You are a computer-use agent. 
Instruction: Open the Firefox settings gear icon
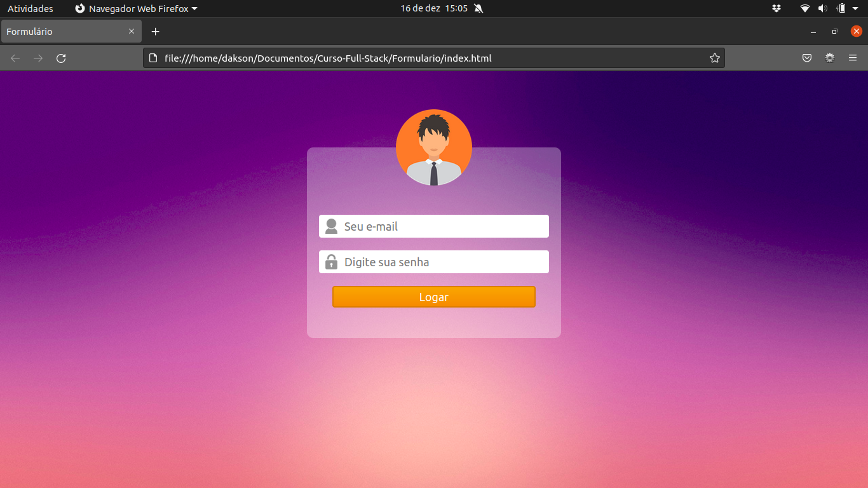pyautogui.click(x=830, y=57)
